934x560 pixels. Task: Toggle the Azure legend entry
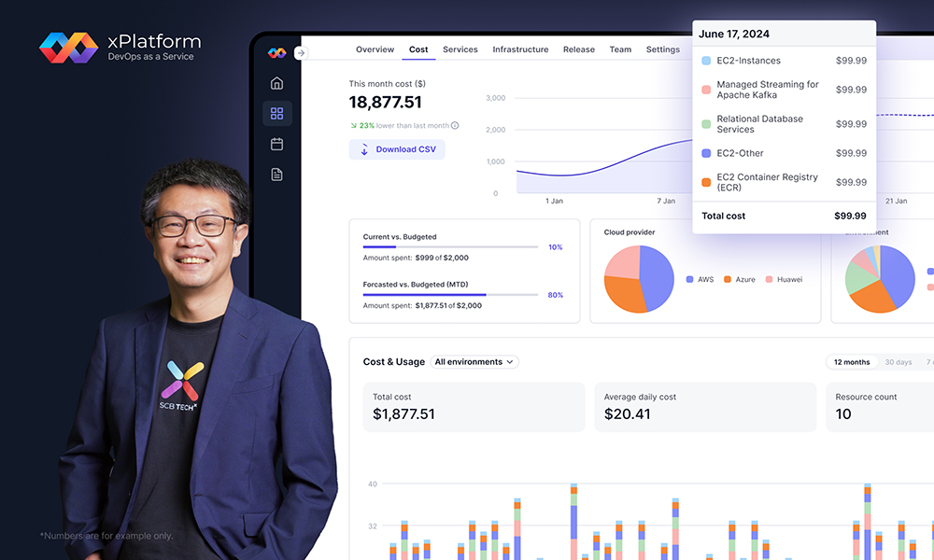[740, 279]
